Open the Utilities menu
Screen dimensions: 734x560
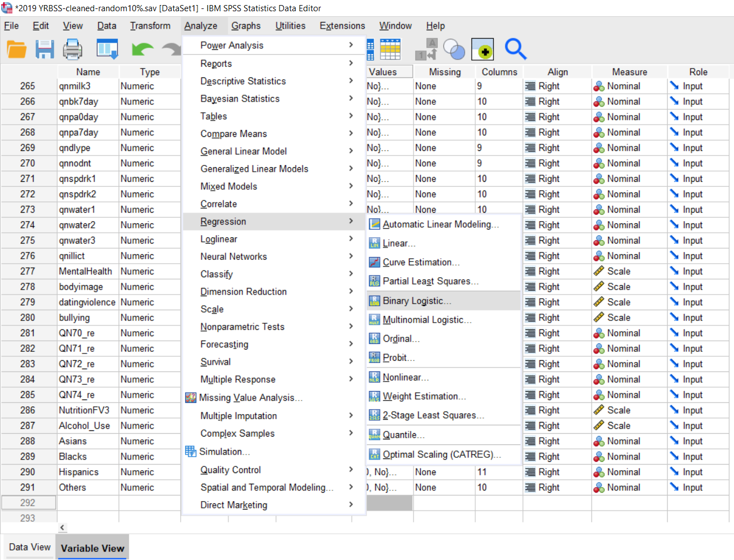click(290, 26)
